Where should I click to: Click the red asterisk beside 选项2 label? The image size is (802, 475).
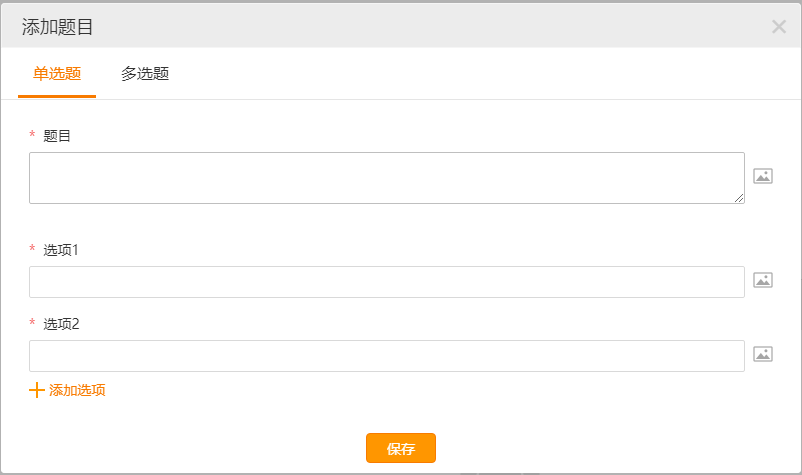coord(32,323)
